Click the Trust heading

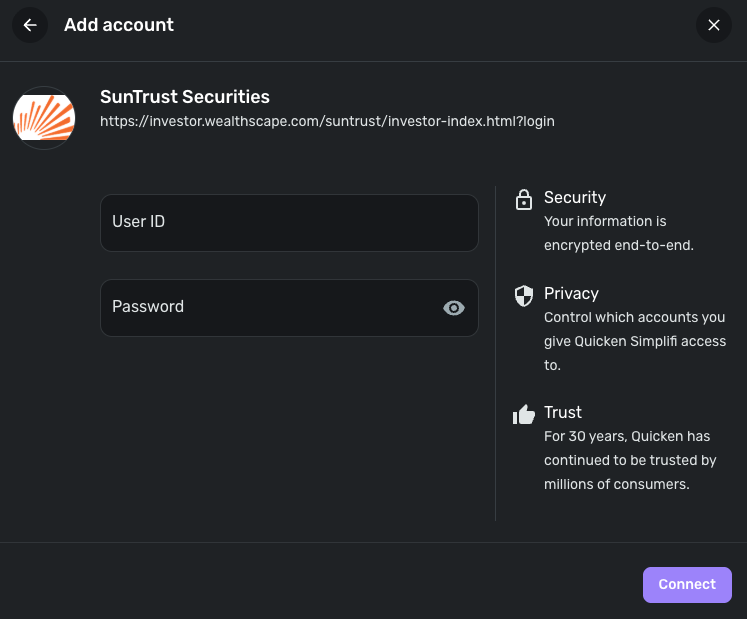coord(563,412)
